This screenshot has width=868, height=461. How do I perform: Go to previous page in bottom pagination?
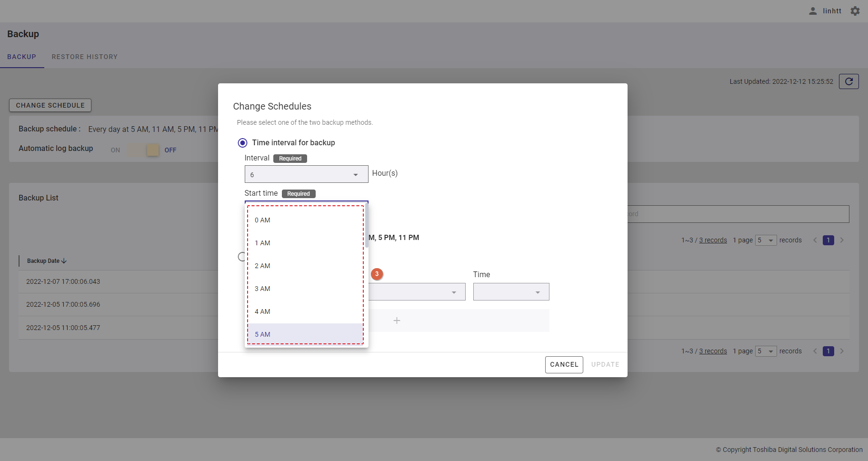[815, 351]
